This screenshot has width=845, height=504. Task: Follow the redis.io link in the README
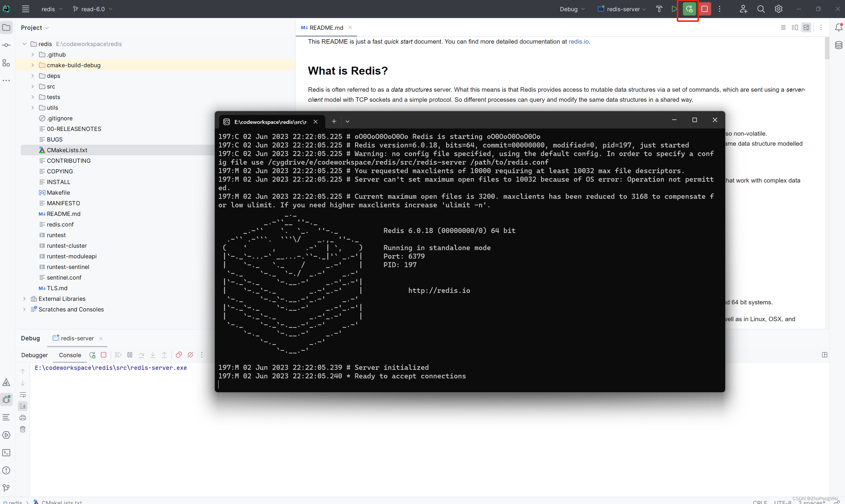(x=578, y=41)
